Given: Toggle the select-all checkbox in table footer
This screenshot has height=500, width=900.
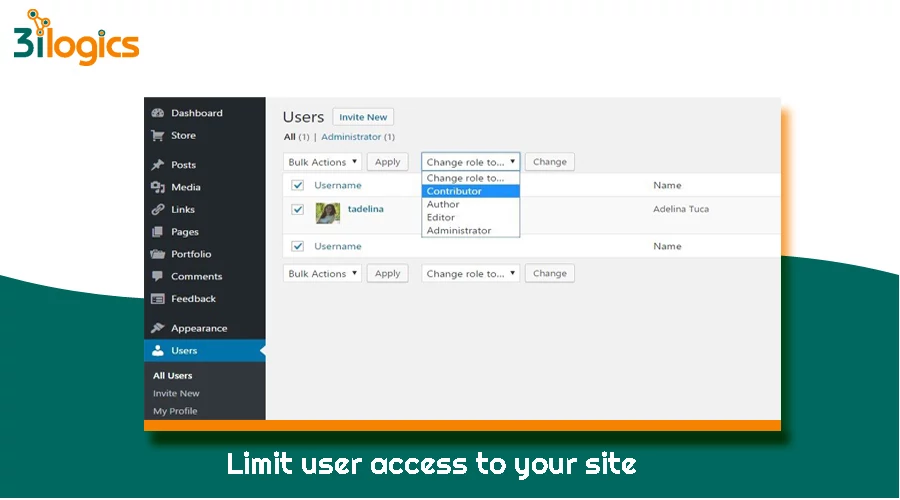Looking at the screenshot, I should click(297, 246).
